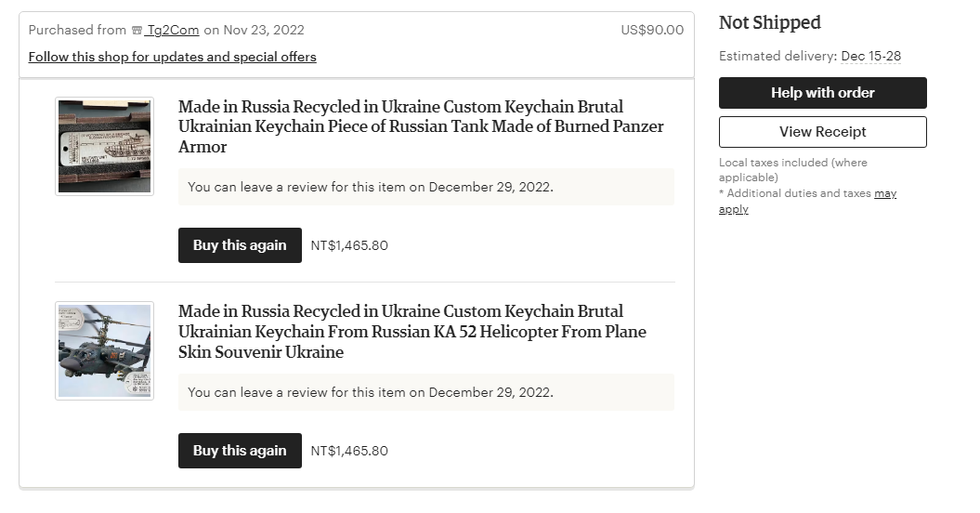Click the US$90.00 order total
The height and width of the screenshot is (513, 980).
[x=652, y=30]
